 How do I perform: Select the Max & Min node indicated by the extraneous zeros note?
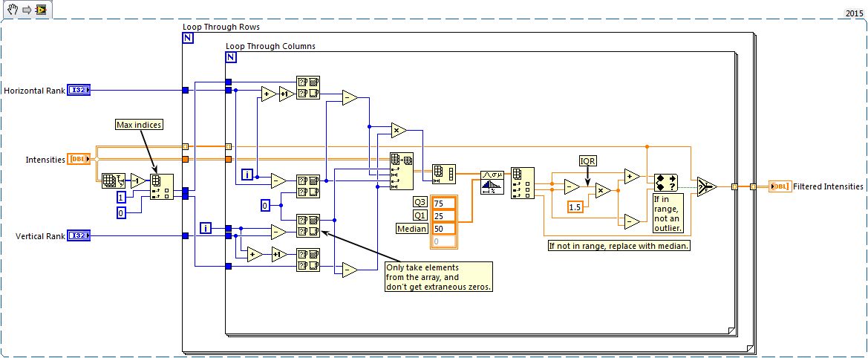click(308, 226)
